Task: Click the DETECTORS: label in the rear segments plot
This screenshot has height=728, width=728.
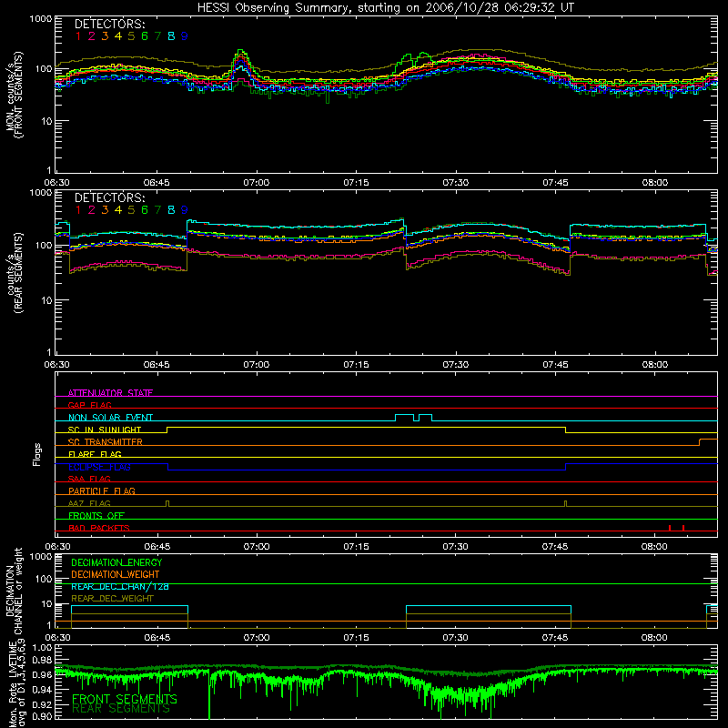Action: click(x=109, y=197)
